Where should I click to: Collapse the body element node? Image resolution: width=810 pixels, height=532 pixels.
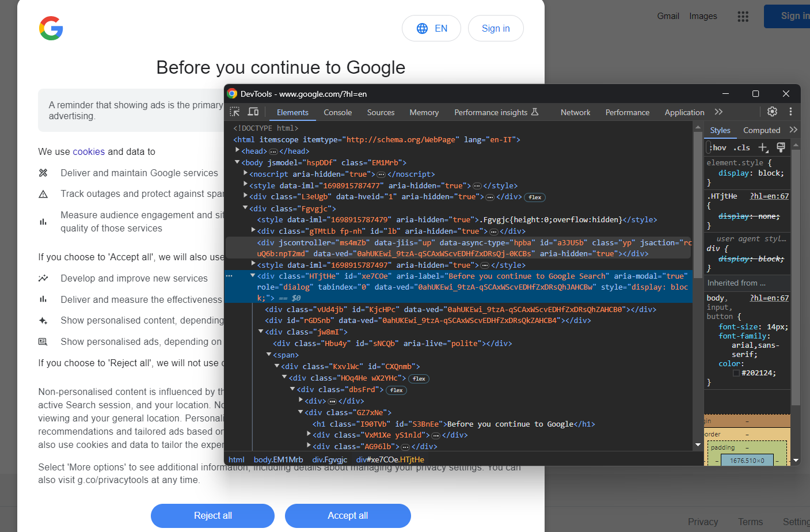[x=237, y=162]
